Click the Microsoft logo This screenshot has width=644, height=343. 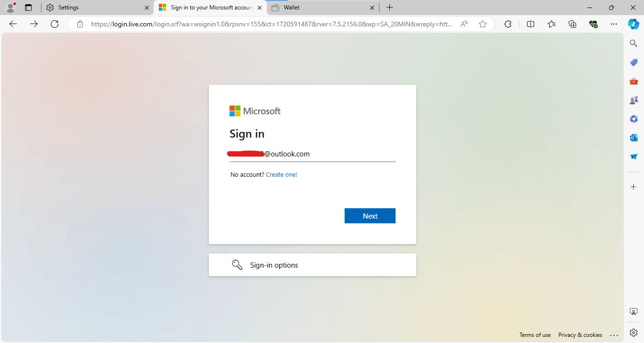[x=255, y=111]
